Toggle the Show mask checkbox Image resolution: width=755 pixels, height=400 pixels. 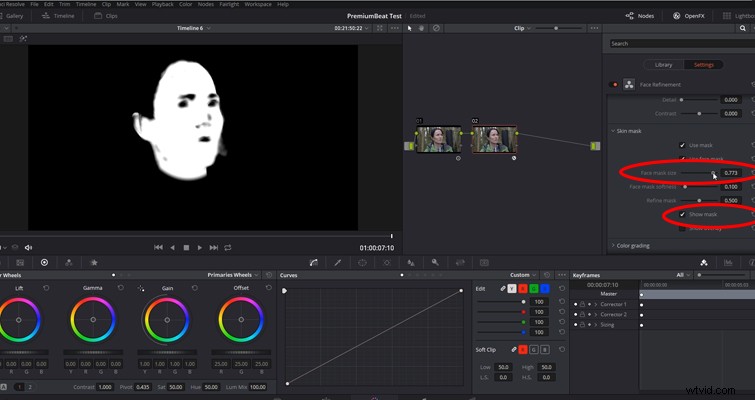point(682,214)
